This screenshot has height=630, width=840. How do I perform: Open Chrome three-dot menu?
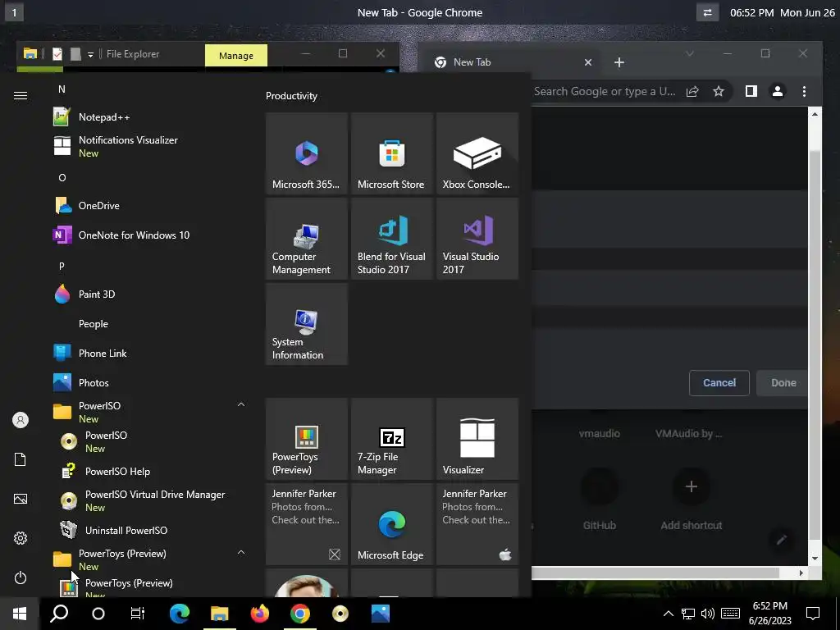tap(804, 91)
